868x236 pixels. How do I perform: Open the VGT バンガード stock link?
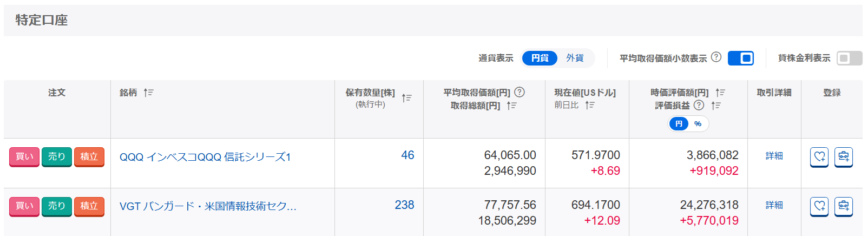(208, 206)
